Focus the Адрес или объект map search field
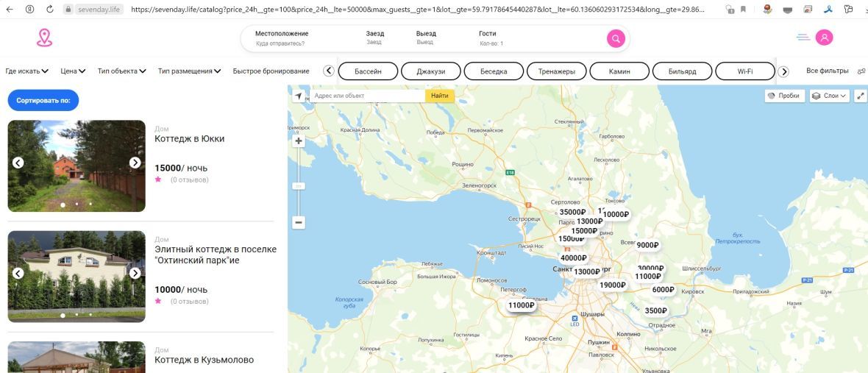The image size is (868, 373). coord(368,96)
